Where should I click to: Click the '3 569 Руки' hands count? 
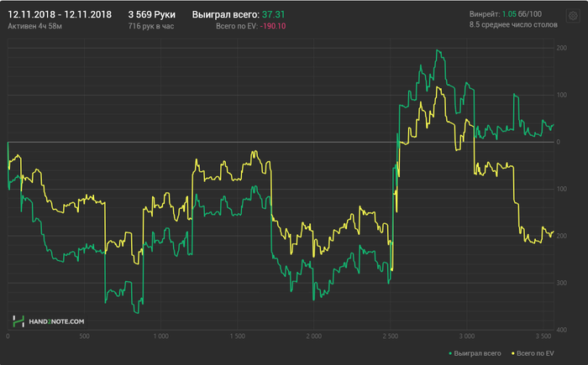coord(151,14)
